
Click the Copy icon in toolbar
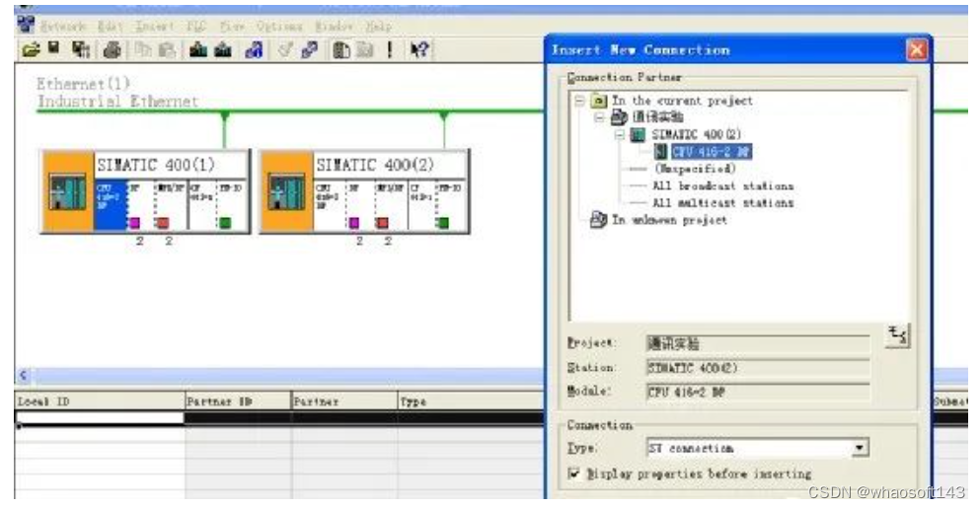pos(143,49)
